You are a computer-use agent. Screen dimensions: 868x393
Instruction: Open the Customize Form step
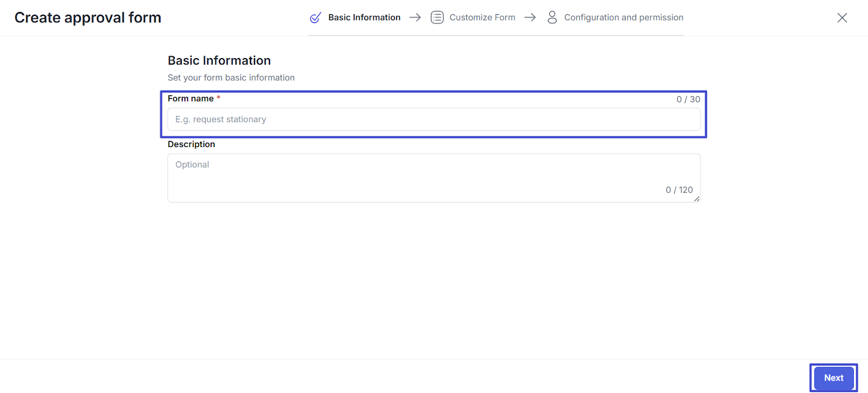(482, 17)
